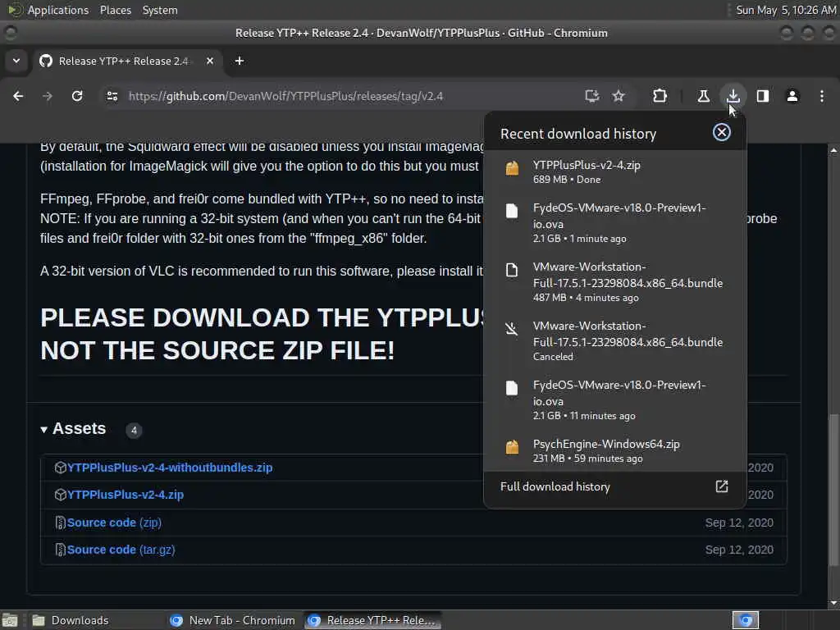The height and width of the screenshot is (630, 840).
Task: Click the YTPPlusPlus-v2-4.zip archive icon in downloads
Action: (512, 168)
